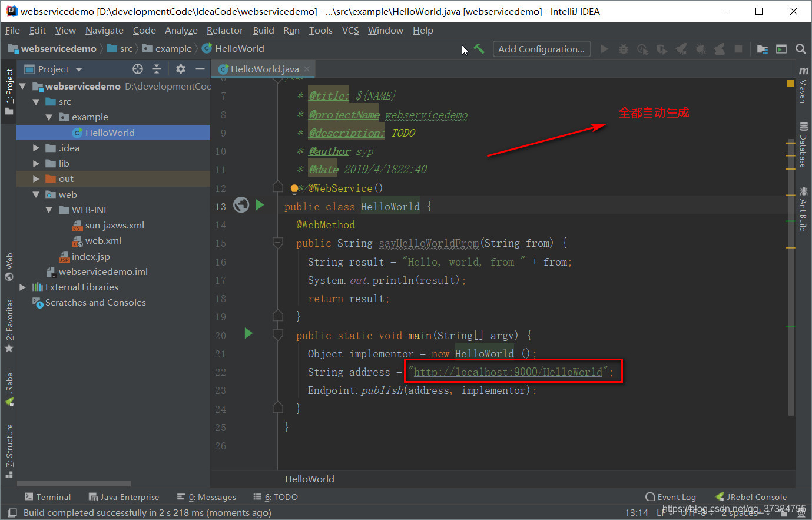
Task: Open the Java Enterprise tool window
Action: (x=124, y=497)
